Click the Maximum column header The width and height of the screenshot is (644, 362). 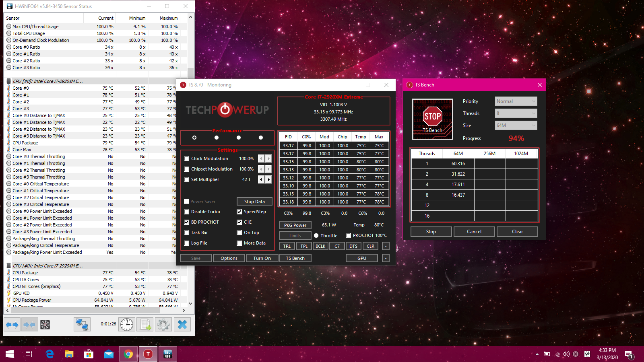coord(168,18)
